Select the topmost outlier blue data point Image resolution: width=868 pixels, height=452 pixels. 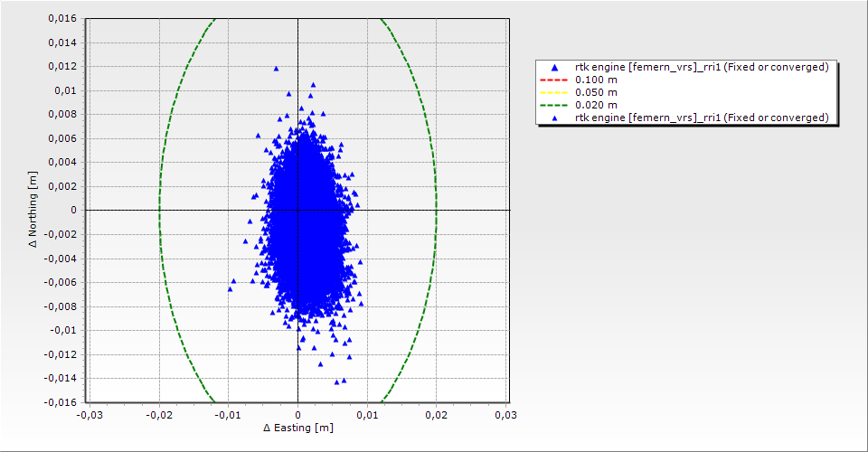(276, 69)
